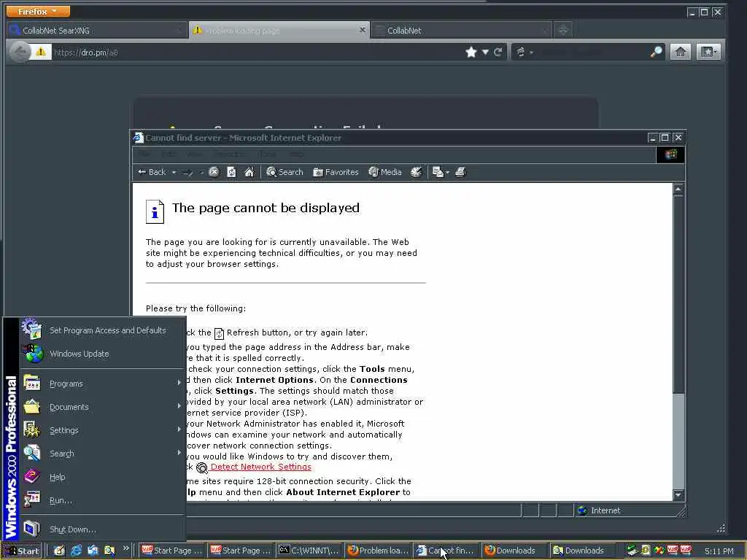747x560 pixels.
Task: Close the Problem loading page tab
Action: point(362,30)
